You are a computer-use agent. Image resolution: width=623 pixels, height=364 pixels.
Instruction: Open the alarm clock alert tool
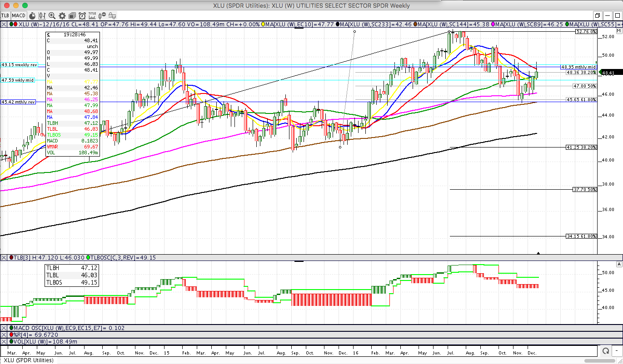click(82, 15)
